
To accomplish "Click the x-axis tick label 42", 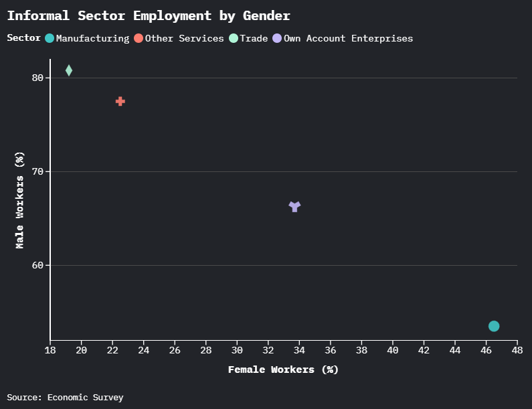I will click(x=424, y=350).
